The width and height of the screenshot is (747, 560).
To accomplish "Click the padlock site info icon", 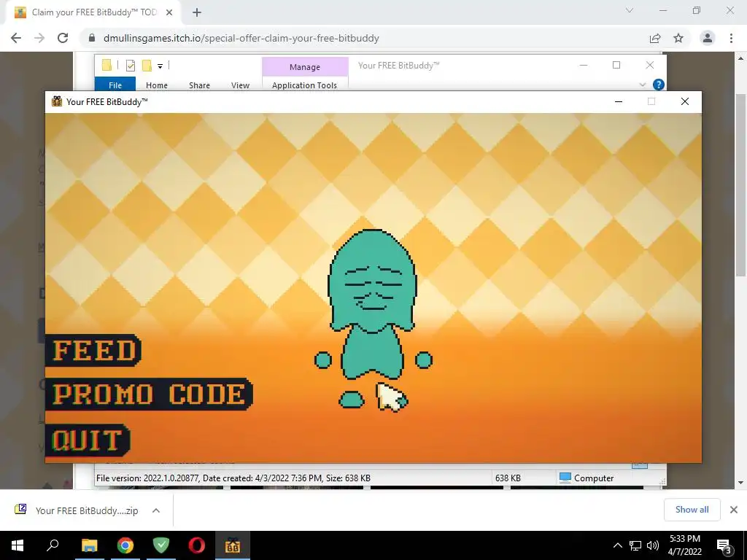I will 92,38.
